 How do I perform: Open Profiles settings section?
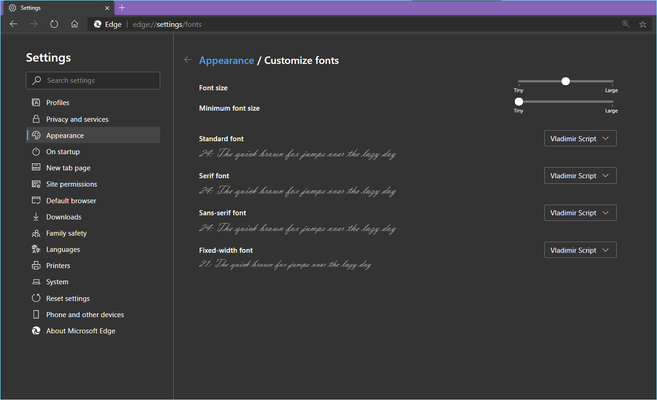(x=93, y=103)
